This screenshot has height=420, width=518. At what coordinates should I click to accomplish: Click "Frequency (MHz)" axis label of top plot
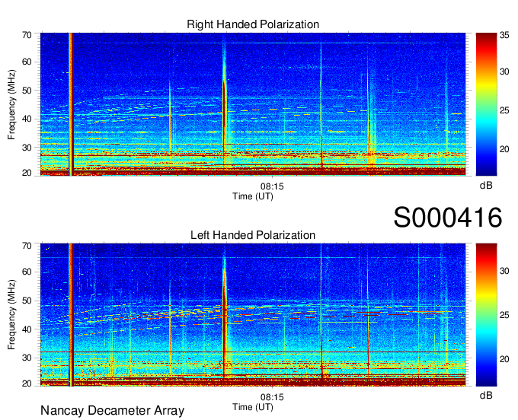[11, 104]
